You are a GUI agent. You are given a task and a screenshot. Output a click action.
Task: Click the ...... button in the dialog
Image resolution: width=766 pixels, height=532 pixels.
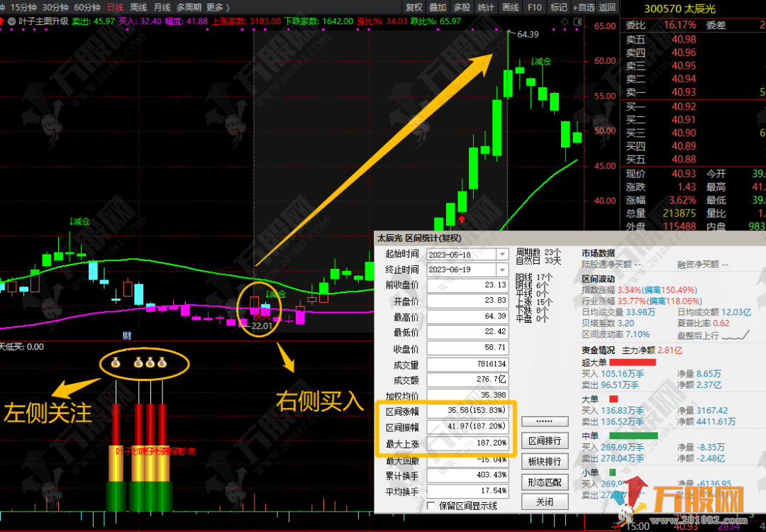(545, 421)
